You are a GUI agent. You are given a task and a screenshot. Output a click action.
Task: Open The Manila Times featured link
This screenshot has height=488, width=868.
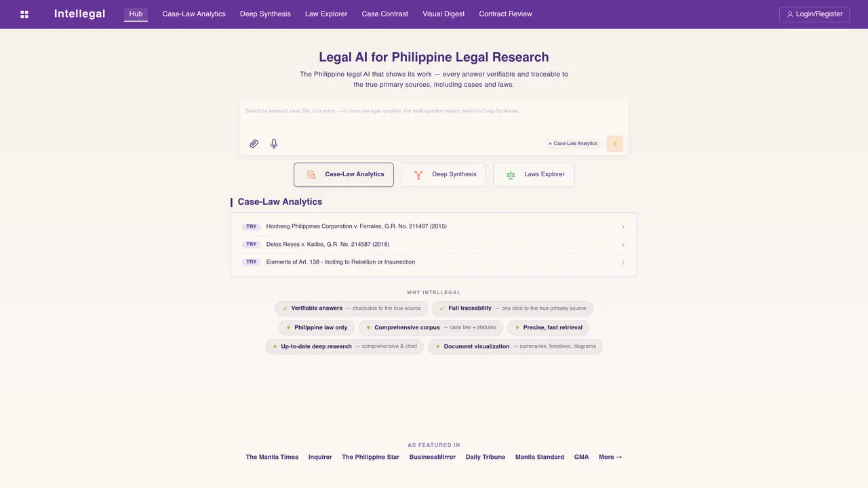[272, 457]
